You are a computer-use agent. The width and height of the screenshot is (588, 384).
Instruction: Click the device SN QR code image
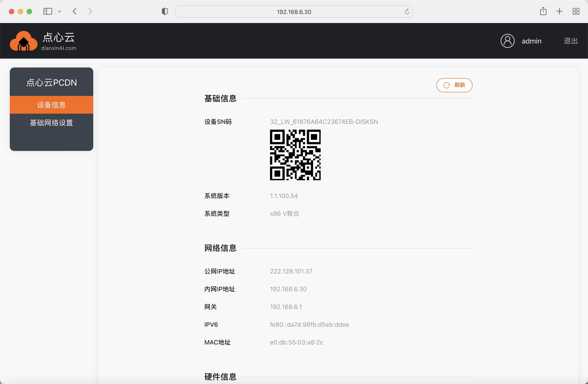tap(295, 155)
